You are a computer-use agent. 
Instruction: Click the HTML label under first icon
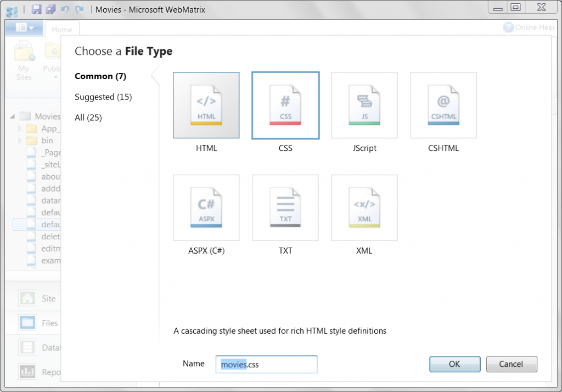pyautogui.click(x=206, y=148)
